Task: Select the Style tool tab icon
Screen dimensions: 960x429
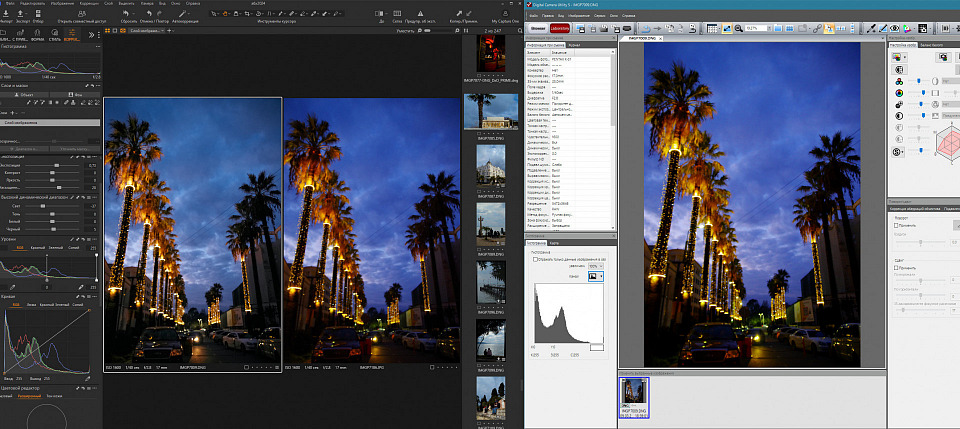Action: pyautogui.click(x=54, y=32)
